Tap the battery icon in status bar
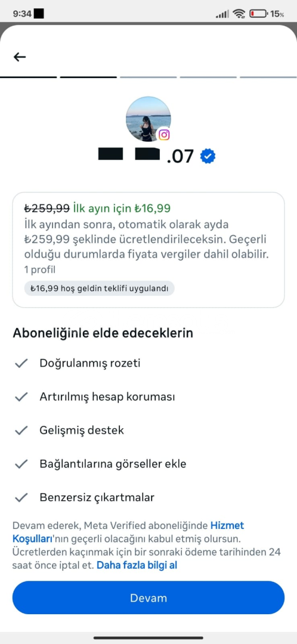 click(258, 14)
